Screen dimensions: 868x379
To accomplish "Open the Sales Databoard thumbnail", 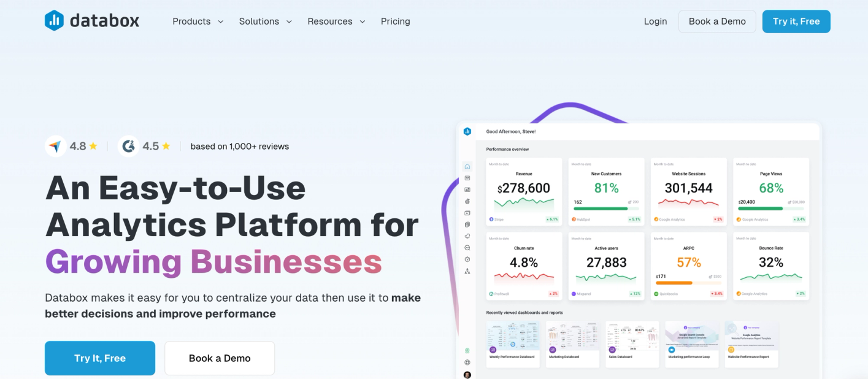I will 632,345.
